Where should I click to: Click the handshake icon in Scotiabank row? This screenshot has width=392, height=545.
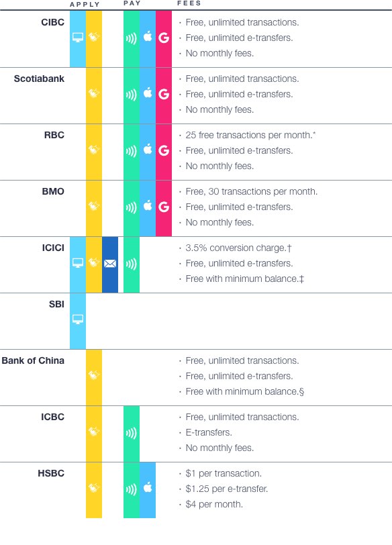pyautogui.click(x=94, y=93)
